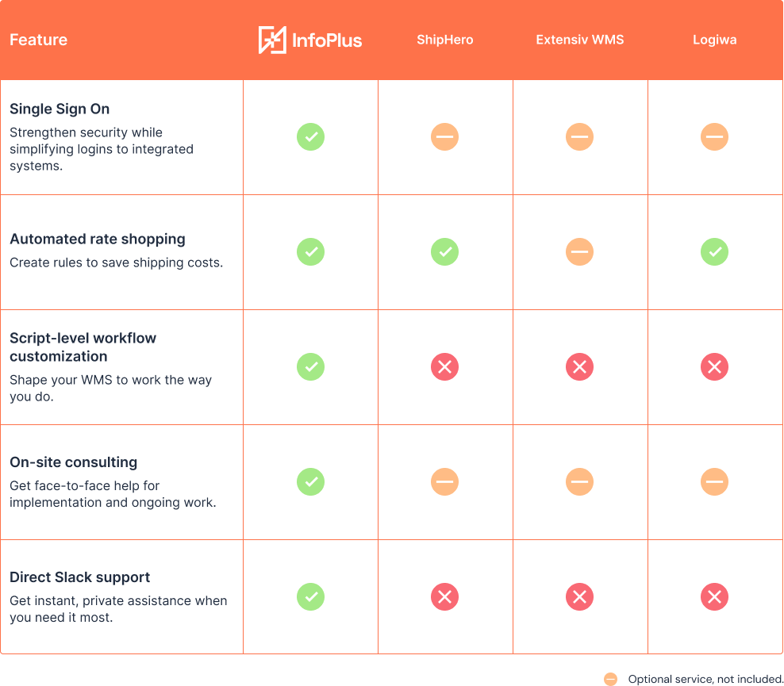Select the ShipHero column header
Image resolution: width=784 pixels, height=686 pixels.
[x=445, y=40]
